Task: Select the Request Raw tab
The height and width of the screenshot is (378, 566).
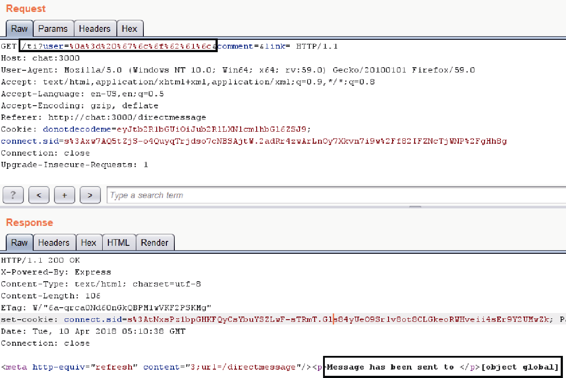Action: tap(19, 29)
